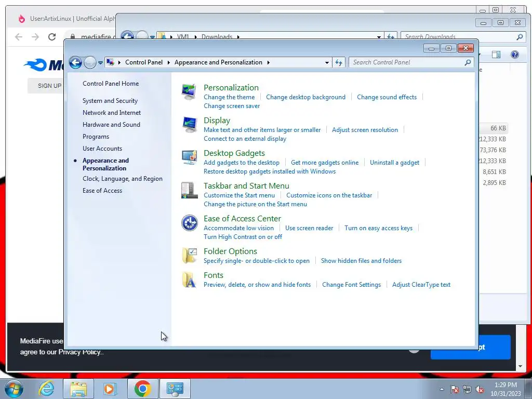
Task: Open Adjust ClearType text link
Action: (x=421, y=285)
